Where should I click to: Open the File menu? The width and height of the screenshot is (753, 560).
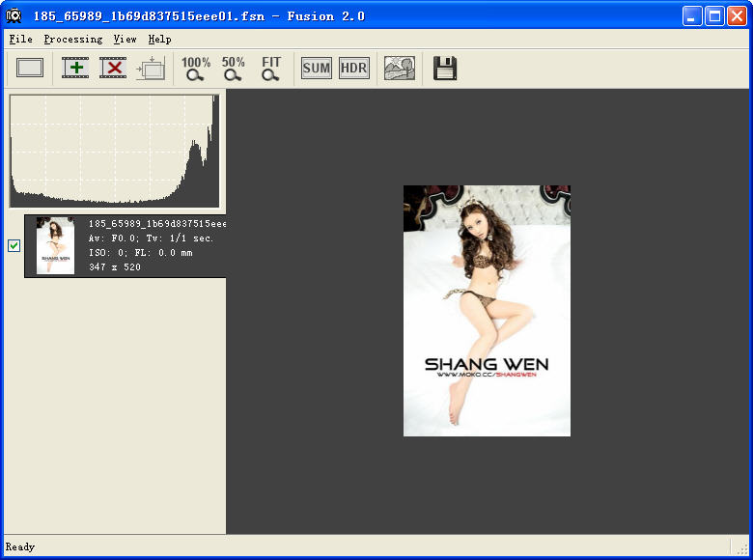coord(20,40)
